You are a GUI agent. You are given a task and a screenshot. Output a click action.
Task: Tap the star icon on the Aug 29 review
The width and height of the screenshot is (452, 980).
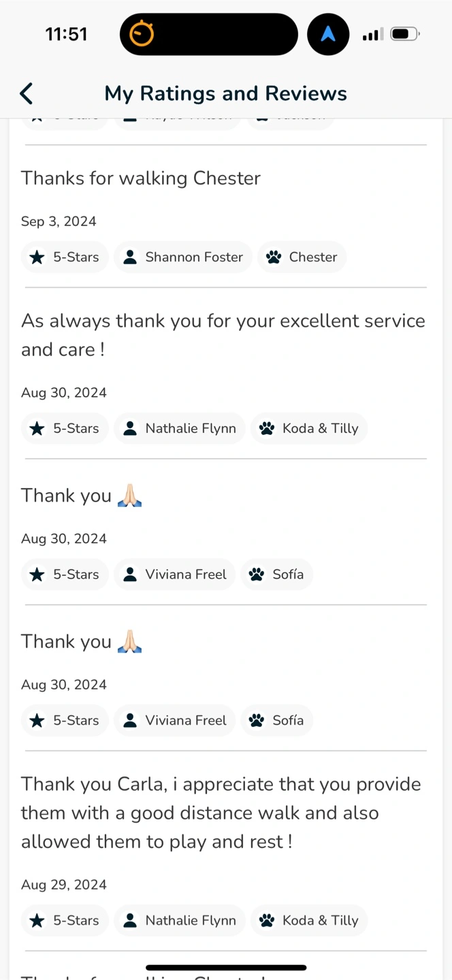point(37,921)
